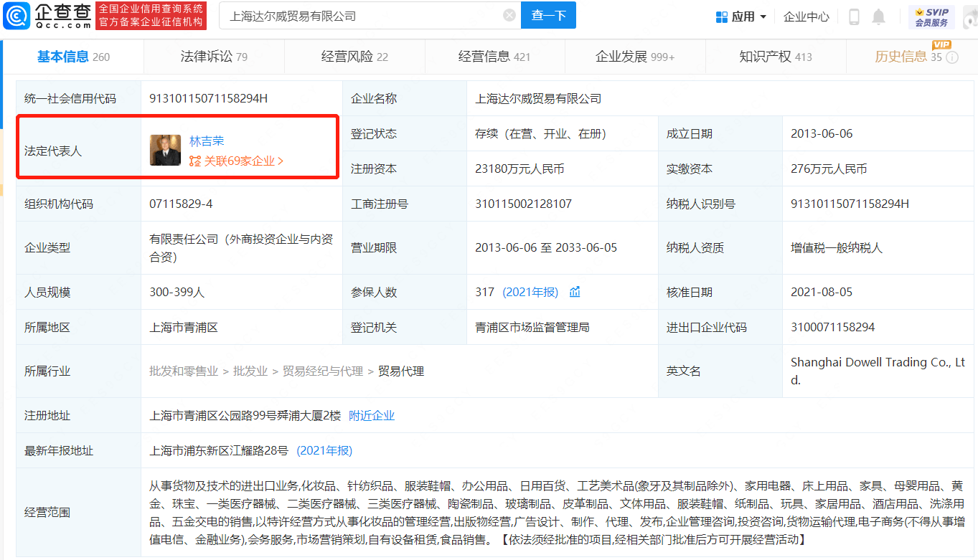Open the 贸易经纪与代理 industry link
978x560 pixels.
(323, 371)
